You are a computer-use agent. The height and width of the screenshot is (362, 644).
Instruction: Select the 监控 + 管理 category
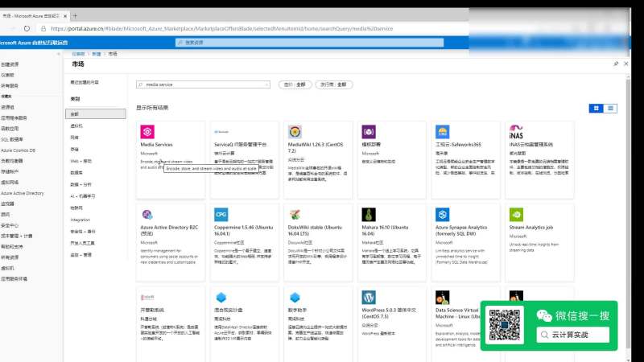tap(81, 255)
